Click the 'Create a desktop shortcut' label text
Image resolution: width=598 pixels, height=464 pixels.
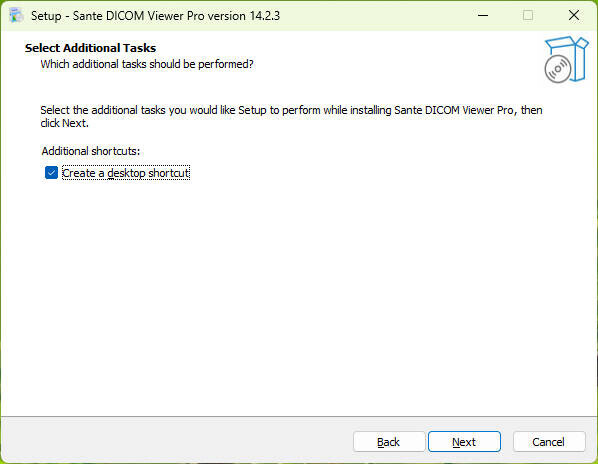(125, 173)
